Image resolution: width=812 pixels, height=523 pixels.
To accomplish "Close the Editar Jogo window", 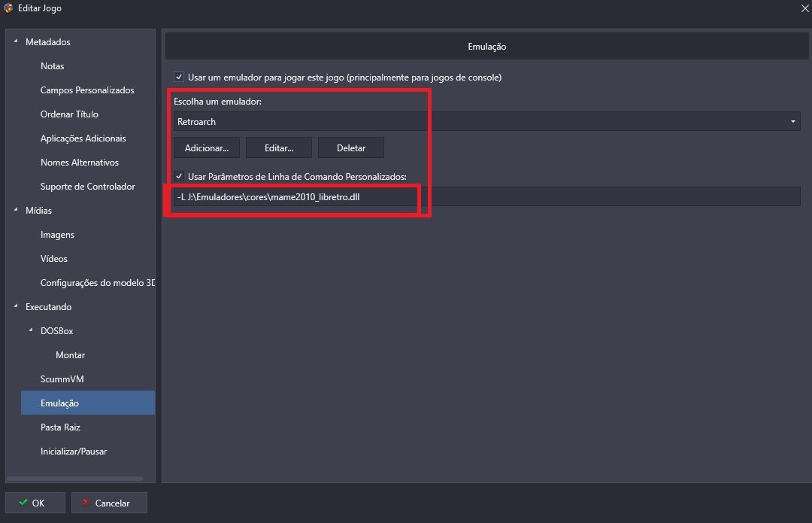I will 804,8.
